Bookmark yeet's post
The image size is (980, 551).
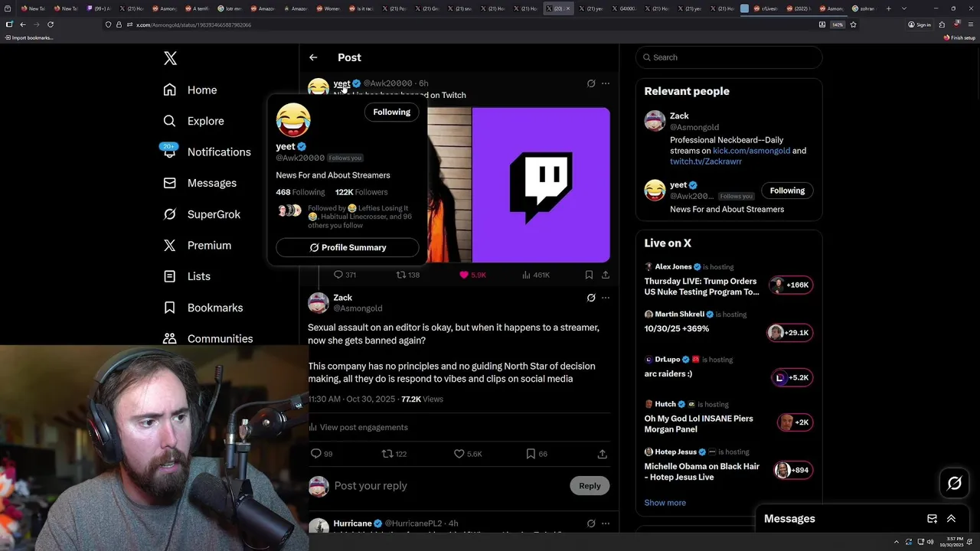pyautogui.click(x=589, y=275)
